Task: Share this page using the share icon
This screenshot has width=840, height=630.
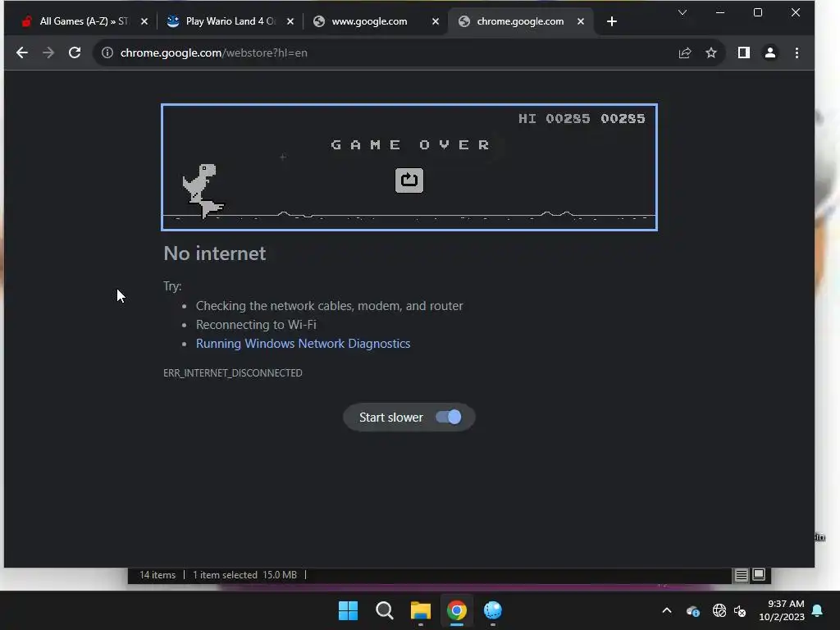Action: pos(685,52)
